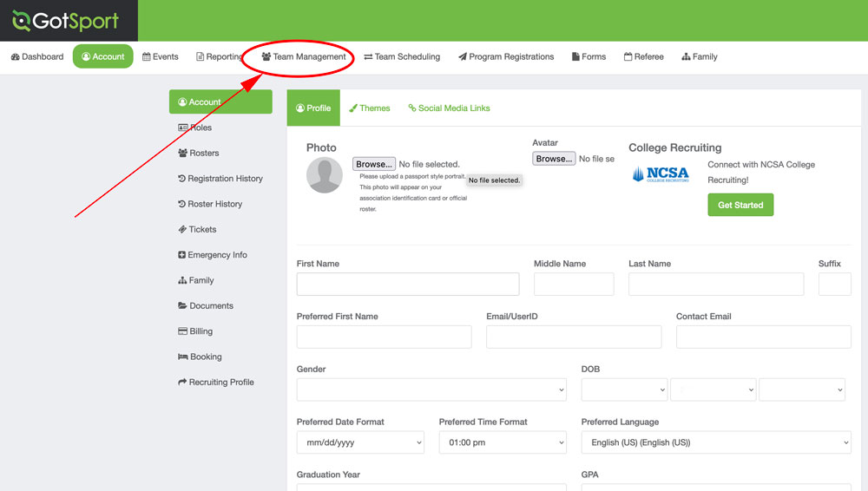Open Registration History in sidebar
This screenshot has width=868, height=491.
(x=224, y=179)
